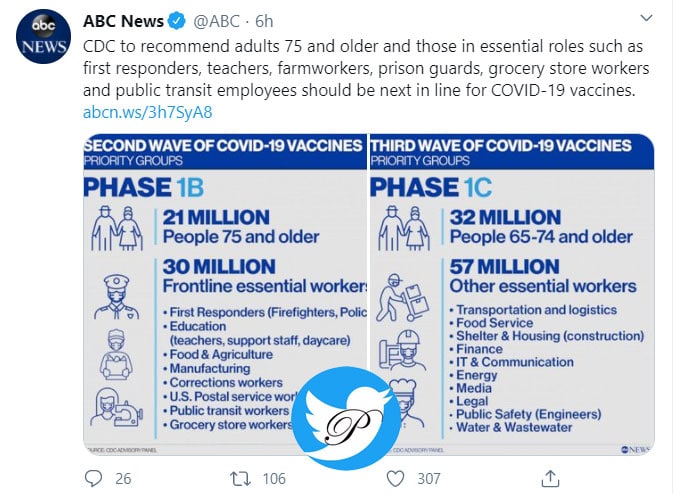The image size is (675, 494).
Task: Click the like count of 307
Action: tap(428, 478)
